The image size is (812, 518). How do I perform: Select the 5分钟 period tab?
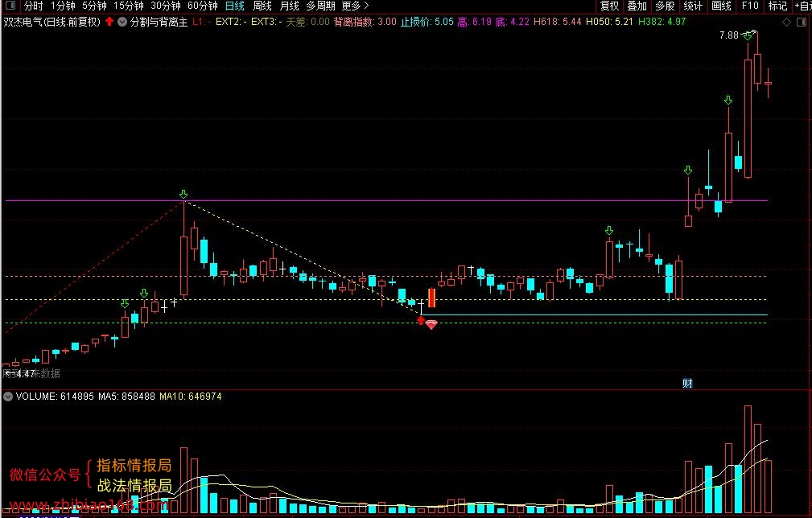pyautogui.click(x=94, y=6)
